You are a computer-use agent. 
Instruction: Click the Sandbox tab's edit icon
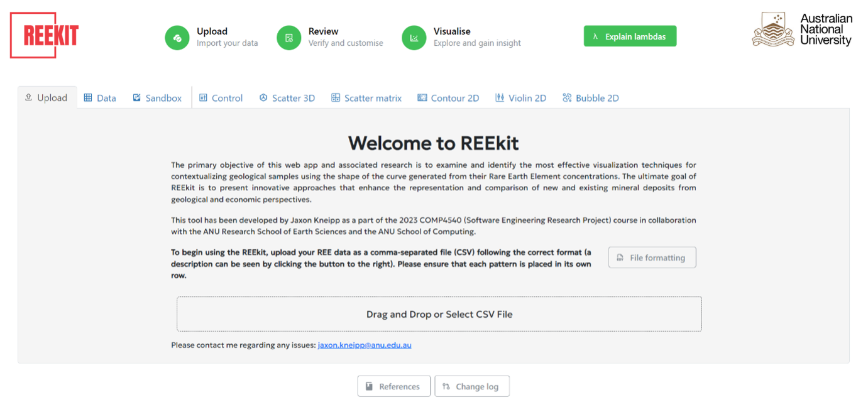pos(137,97)
